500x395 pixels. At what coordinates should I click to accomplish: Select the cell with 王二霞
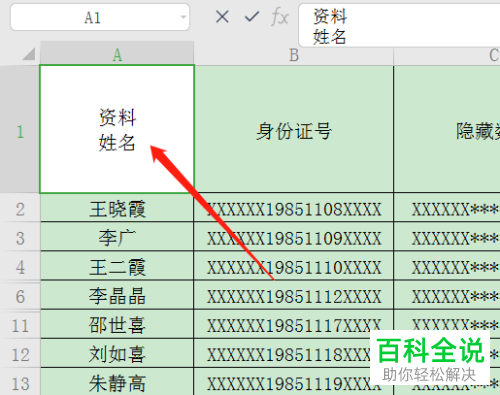(117, 266)
